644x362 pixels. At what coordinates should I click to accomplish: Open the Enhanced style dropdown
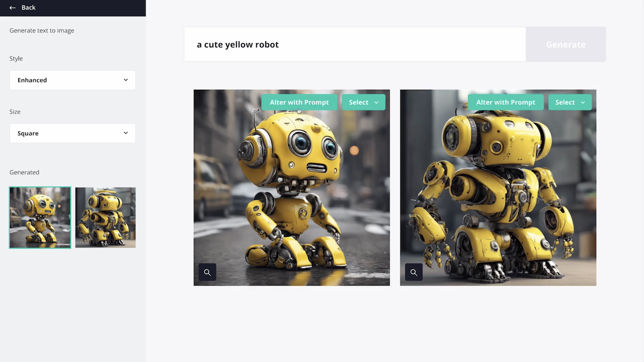(72, 80)
